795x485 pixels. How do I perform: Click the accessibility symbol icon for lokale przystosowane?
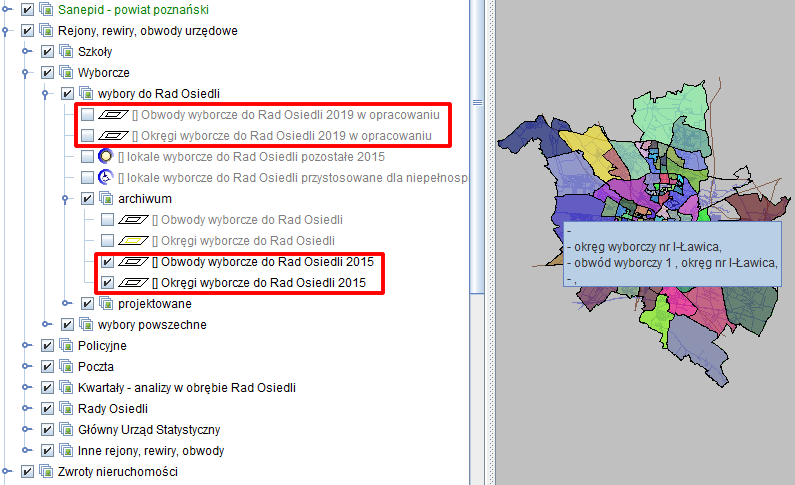105,178
